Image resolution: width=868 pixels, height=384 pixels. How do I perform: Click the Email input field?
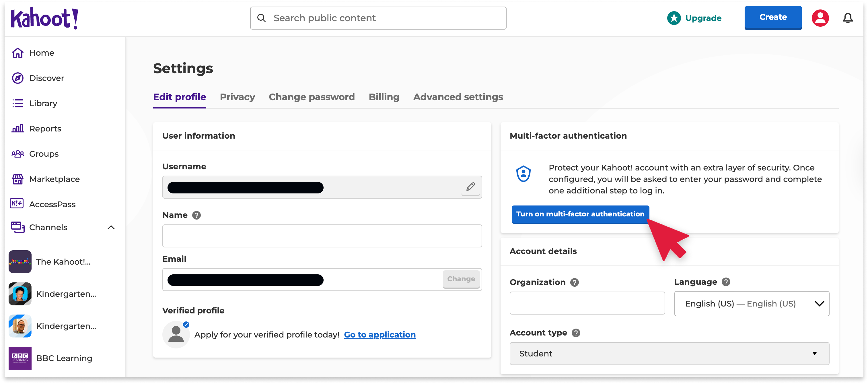pos(322,280)
